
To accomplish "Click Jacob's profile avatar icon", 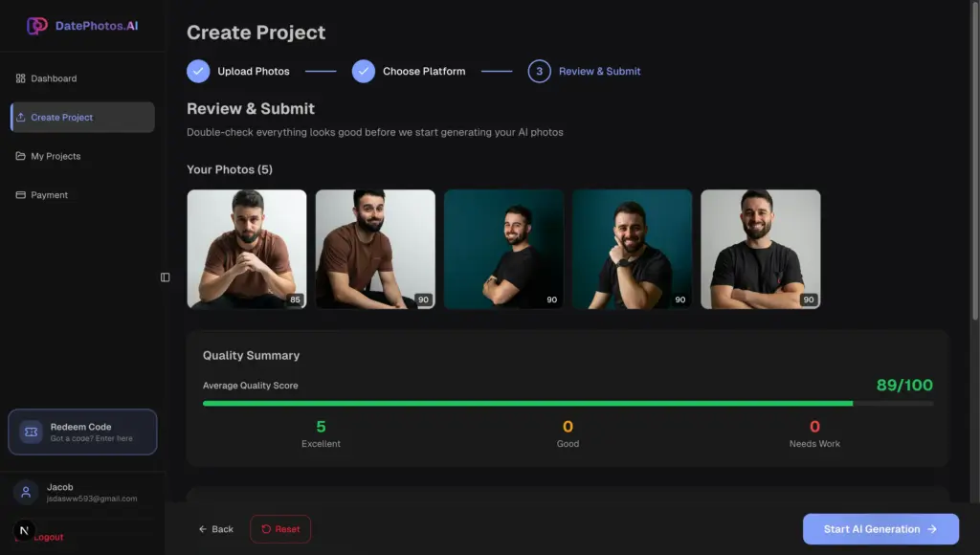I will (x=26, y=491).
